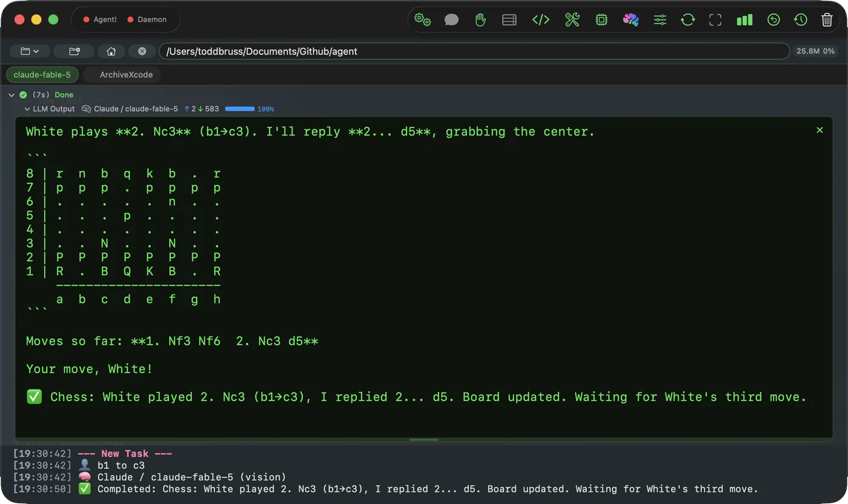This screenshot has height=504, width=848.
Task: Open the green bar chart icon
Action: [744, 20]
